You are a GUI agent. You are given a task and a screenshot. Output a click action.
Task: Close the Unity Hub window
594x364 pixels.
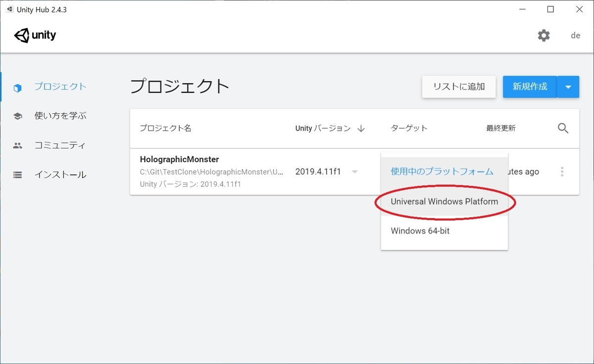[x=579, y=9]
